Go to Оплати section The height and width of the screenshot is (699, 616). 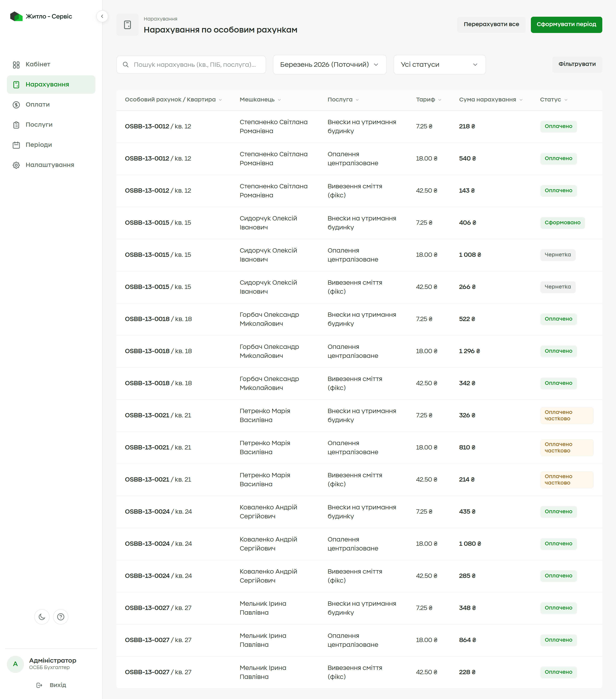(x=51, y=105)
